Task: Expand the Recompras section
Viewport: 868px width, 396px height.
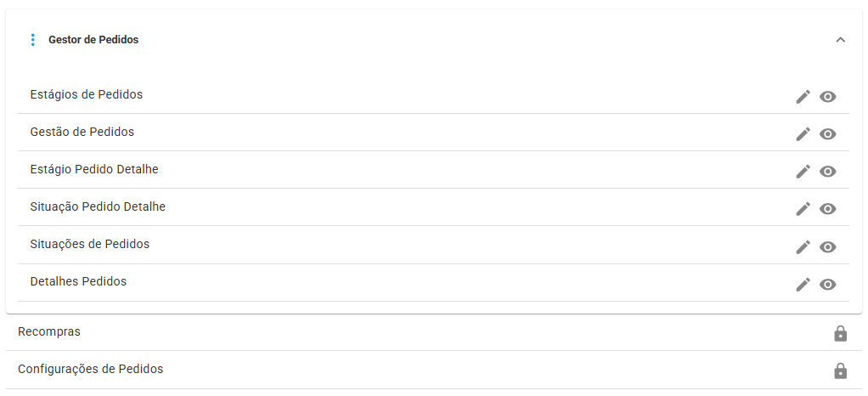Action: (x=433, y=332)
